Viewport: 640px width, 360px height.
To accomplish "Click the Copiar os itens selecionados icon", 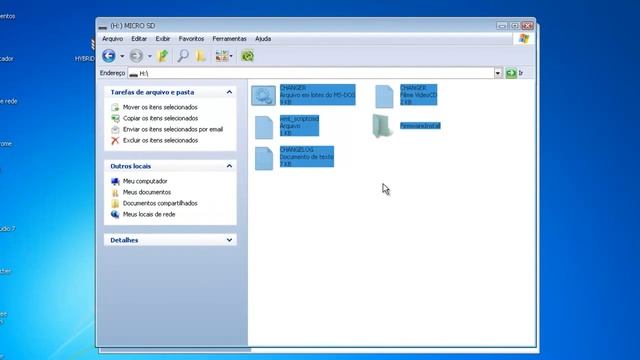I will click(x=115, y=118).
